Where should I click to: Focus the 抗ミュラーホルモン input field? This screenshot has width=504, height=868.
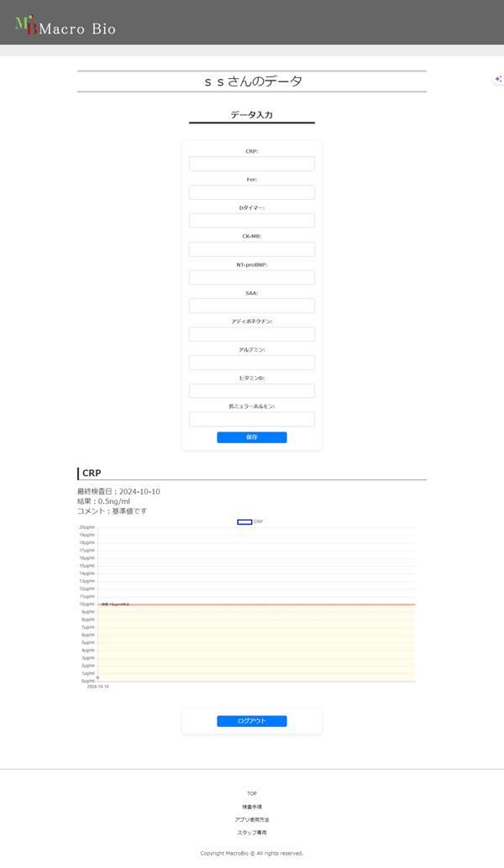tap(252, 419)
